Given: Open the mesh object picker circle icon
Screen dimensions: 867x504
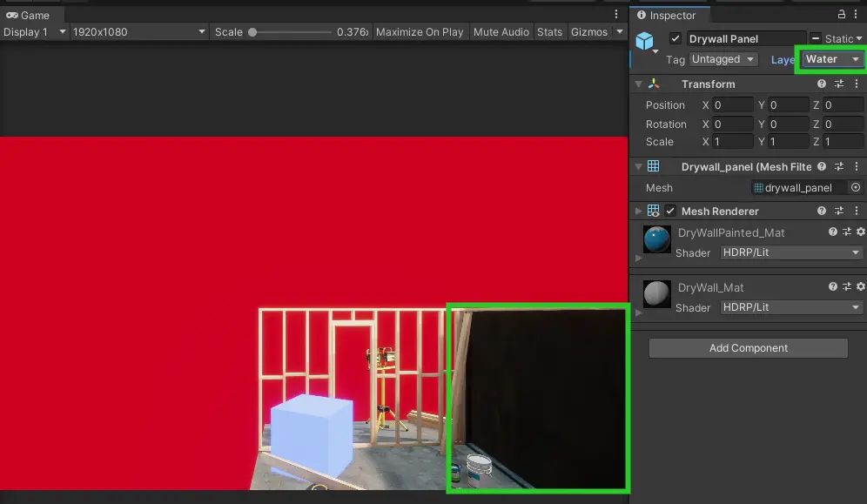Looking at the screenshot, I should 856,187.
